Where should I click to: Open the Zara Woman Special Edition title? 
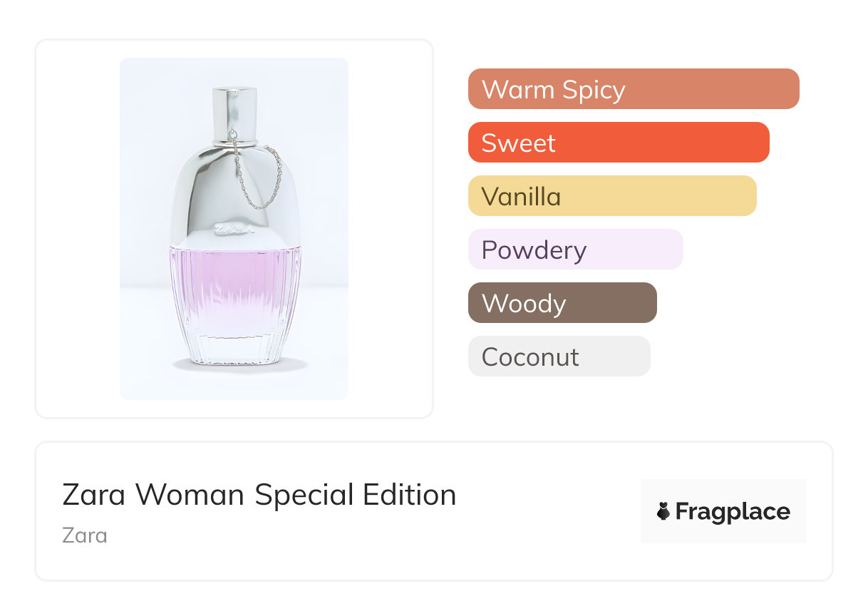click(x=259, y=495)
